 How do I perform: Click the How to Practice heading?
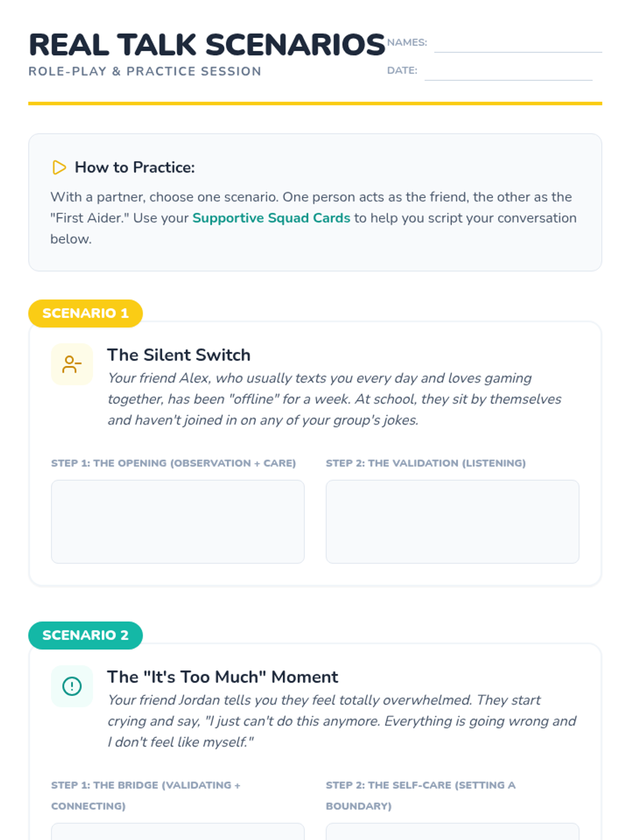pyautogui.click(x=134, y=167)
